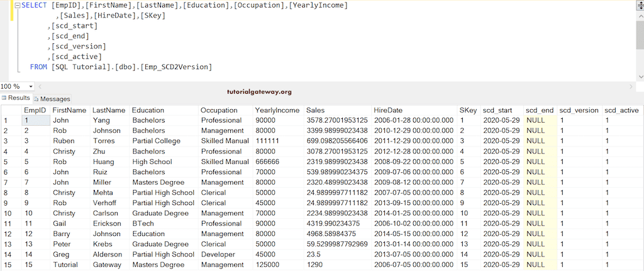Select the Sales cell '3578.27001953125'
Image resolution: width=644 pixels, height=271 pixels.
coord(338,120)
